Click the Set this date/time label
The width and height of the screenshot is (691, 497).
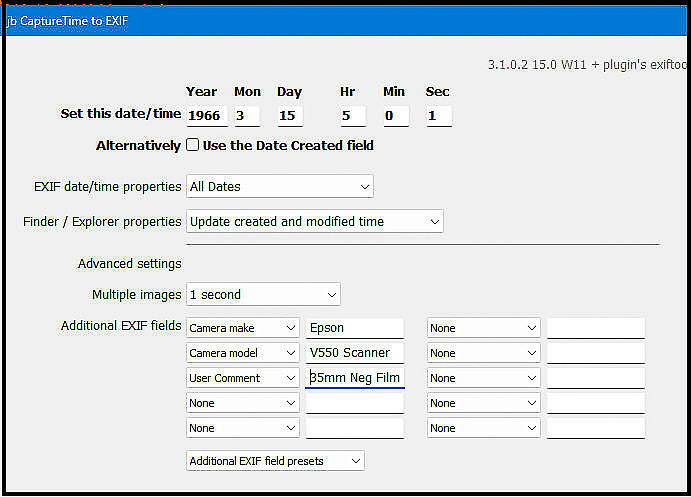pyautogui.click(x=121, y=114)
